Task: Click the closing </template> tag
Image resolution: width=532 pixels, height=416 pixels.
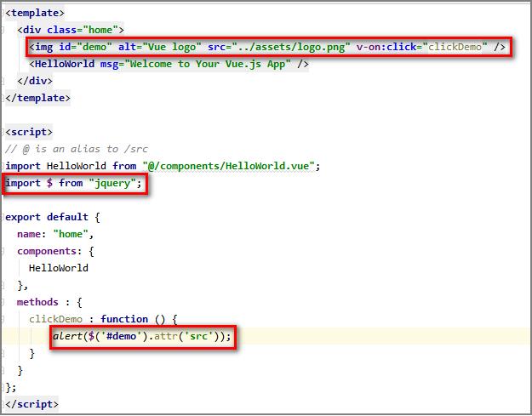Action: pos(37,98)
